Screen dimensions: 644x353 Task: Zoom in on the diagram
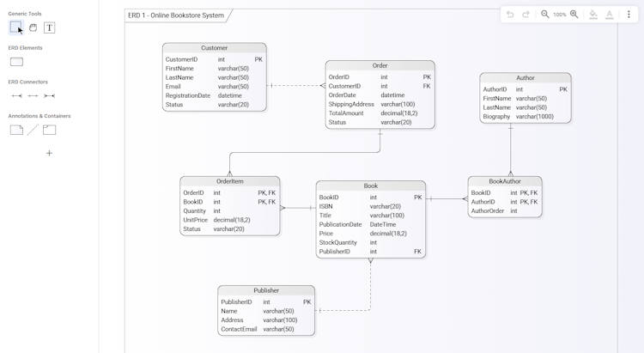[574, 15]
